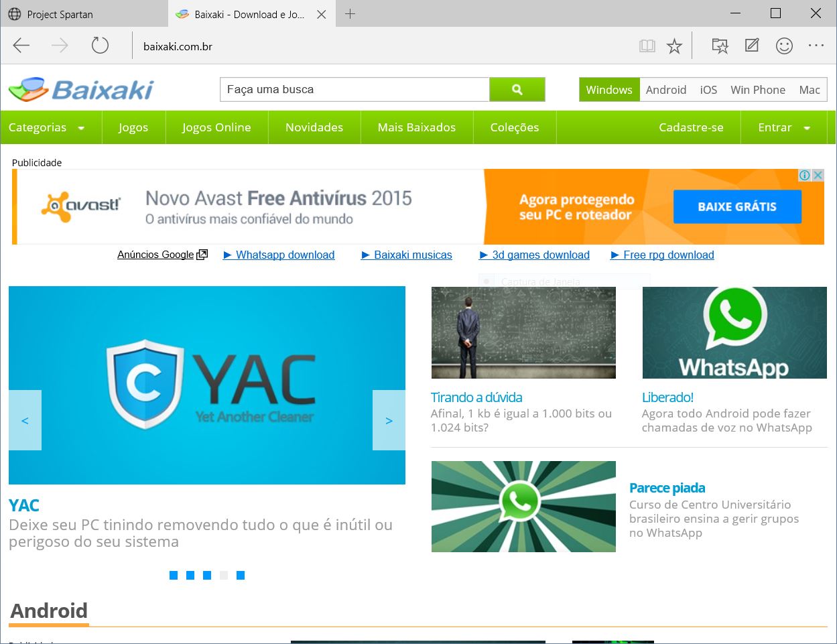Select the Windows platform tab
Image resolution: width=837 pixels, height=644 pixels.
pyautogui.click(x=609, y=90)
